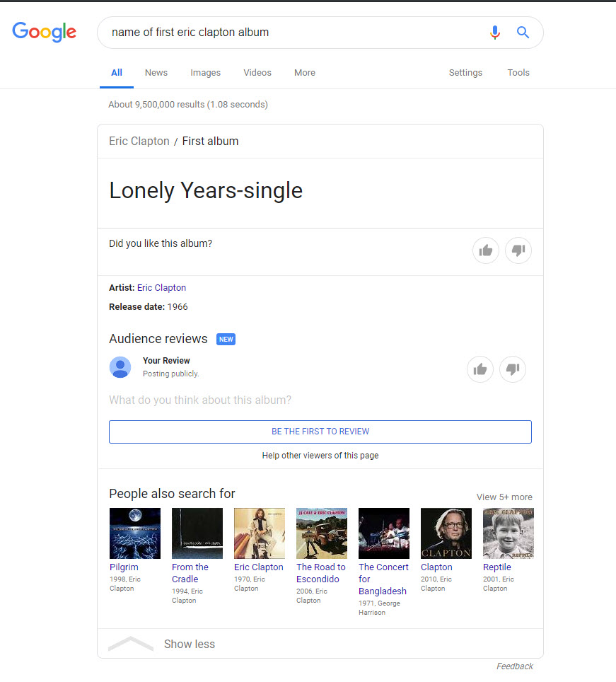
Task: Open the Videos tab
Action: coord(257,73)
